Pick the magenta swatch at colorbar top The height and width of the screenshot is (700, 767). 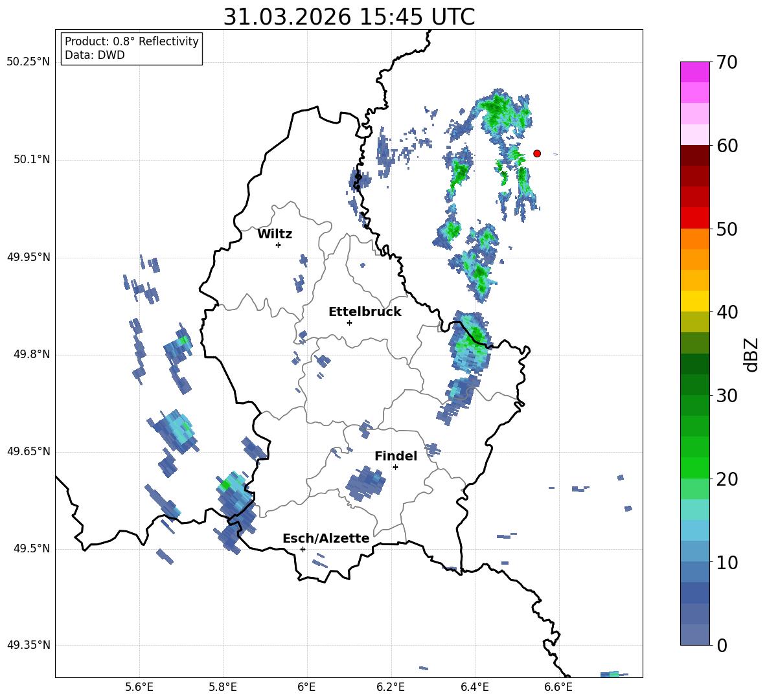[x=694, y=72]
